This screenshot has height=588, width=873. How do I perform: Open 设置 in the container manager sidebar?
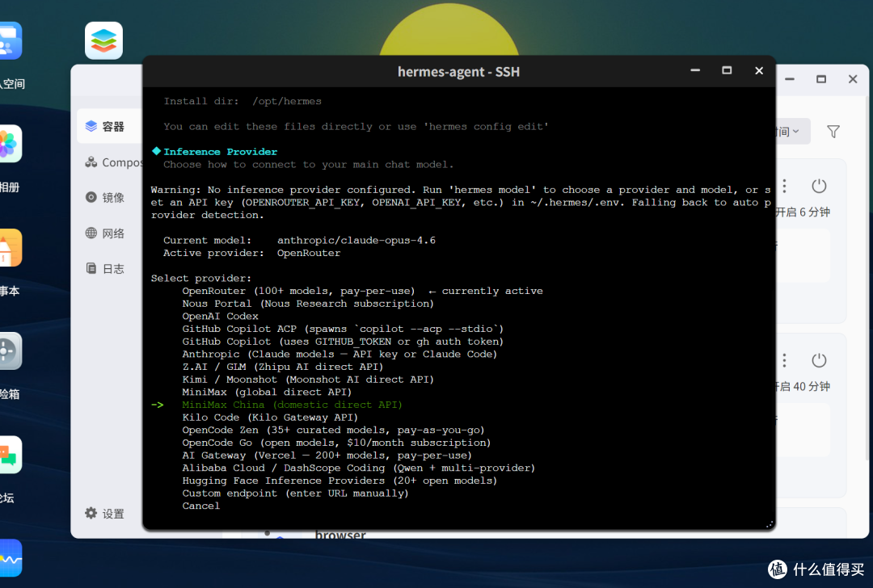104,514
